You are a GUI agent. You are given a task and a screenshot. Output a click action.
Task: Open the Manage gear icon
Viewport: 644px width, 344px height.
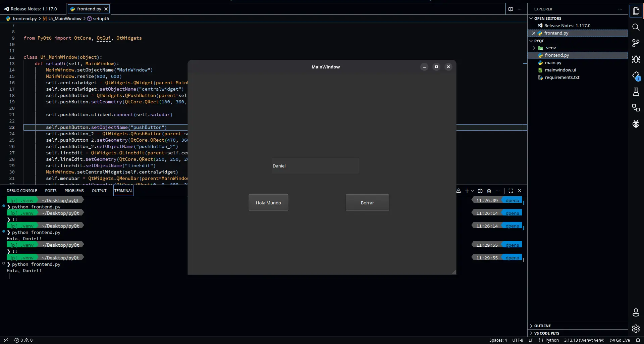pos(636,329)
